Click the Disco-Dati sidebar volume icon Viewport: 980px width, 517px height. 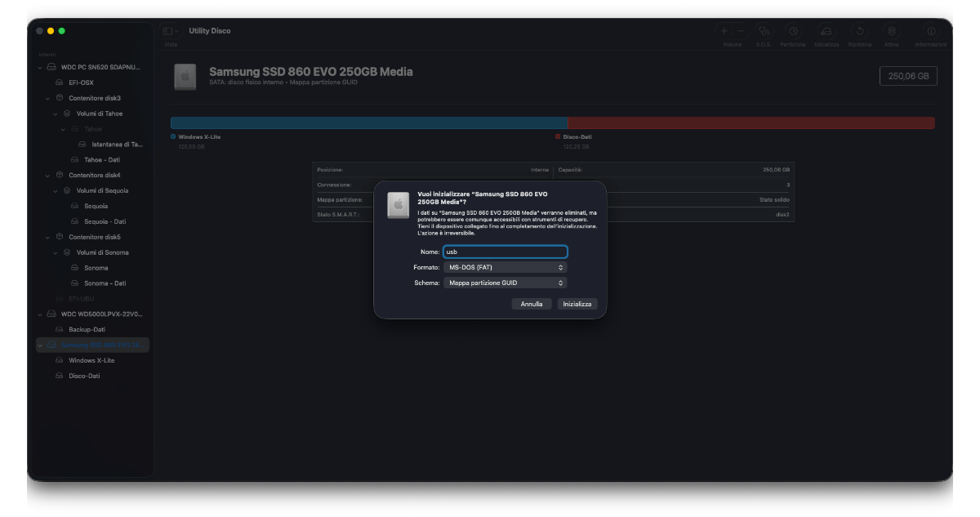[60, 376]
